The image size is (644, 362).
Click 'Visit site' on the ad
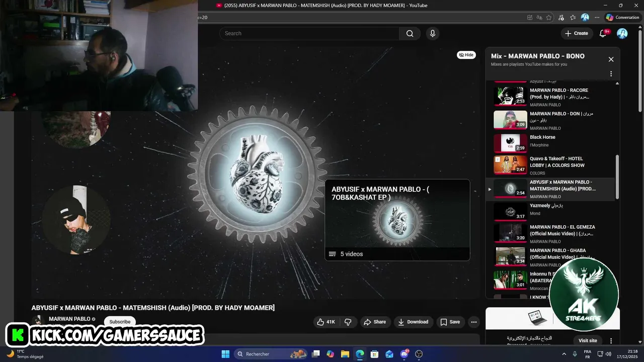pos(588,340)
